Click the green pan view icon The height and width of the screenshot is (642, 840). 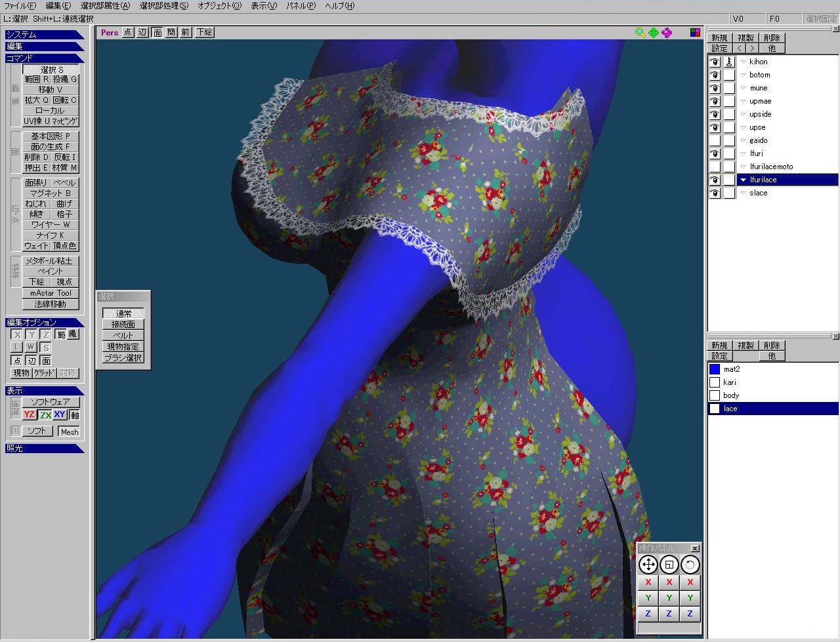[x=654, y=33]
